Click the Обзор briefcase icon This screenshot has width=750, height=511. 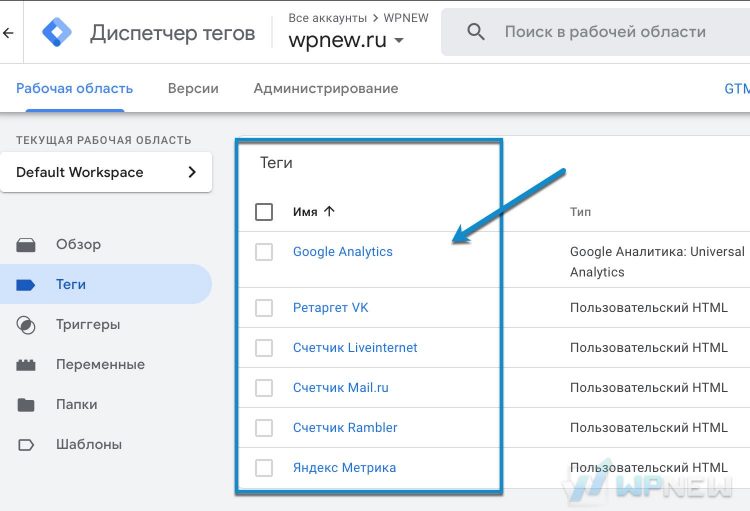click(x=26, y=244)
